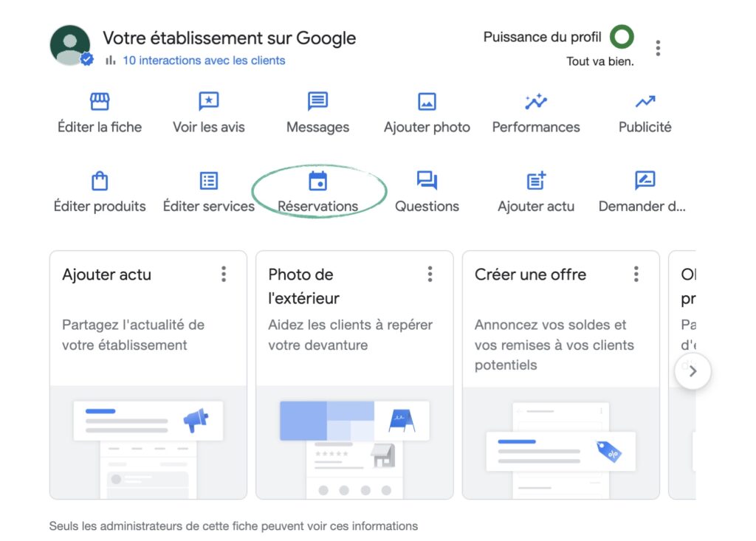The width and height of the screenshot is (756, 541).
Task: Click the Messages label
Action: point(317,127)
